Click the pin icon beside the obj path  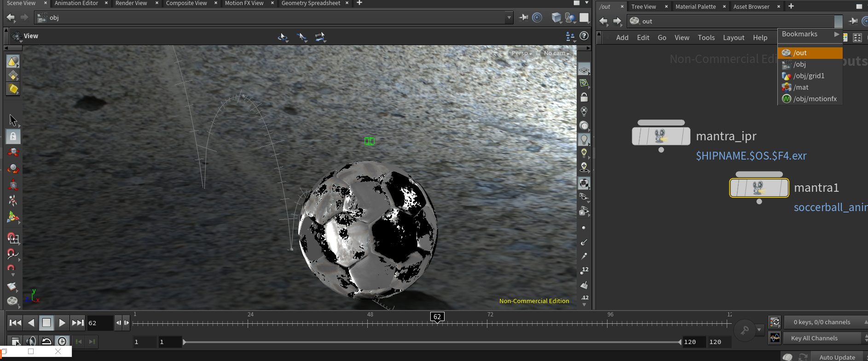(523, 17)
